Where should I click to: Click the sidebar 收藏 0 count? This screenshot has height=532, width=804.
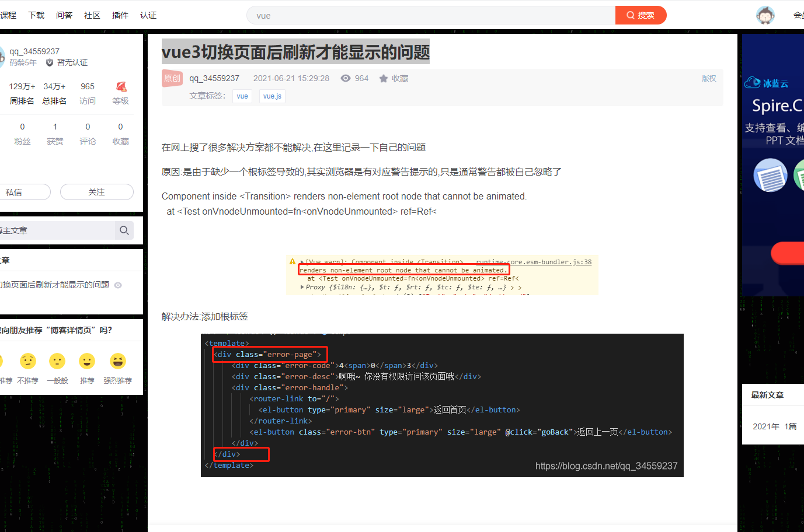pyautogui.click(x=120, y=134)
